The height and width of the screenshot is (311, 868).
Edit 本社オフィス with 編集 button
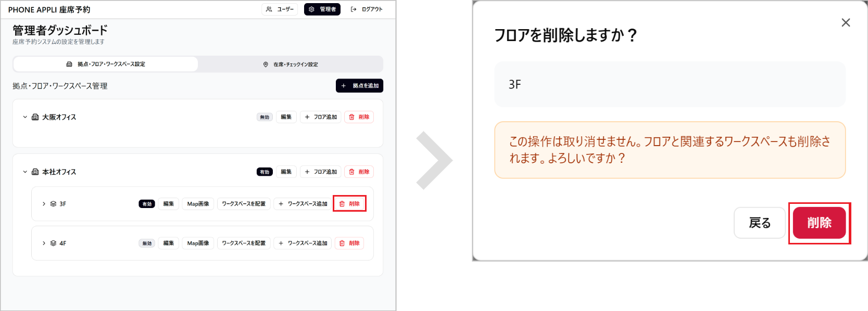pyautogui.click(x=286, y=172)
